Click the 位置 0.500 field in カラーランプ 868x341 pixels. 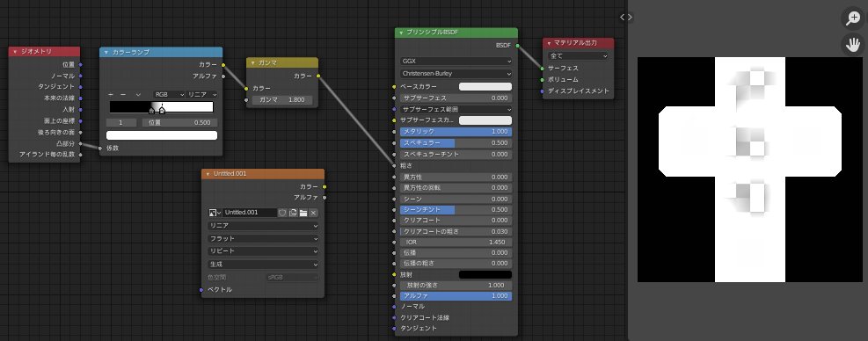[x=180, y=123]
